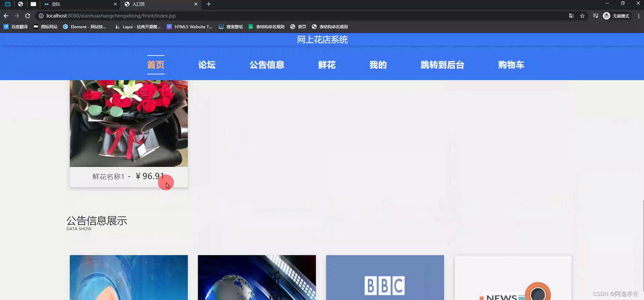Screen dimensions: 644x300
Task: Open a new tab with plus button
Action: tap(209, 4)
